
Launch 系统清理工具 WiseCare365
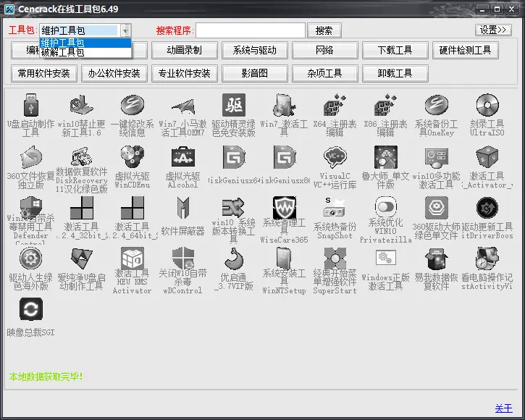coord(285,208)
